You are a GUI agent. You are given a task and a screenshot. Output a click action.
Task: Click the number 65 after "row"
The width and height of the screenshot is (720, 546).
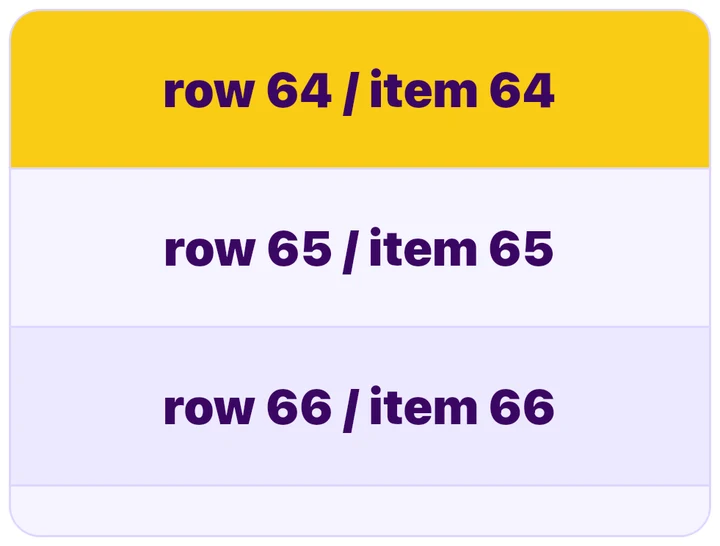point(299,248)
